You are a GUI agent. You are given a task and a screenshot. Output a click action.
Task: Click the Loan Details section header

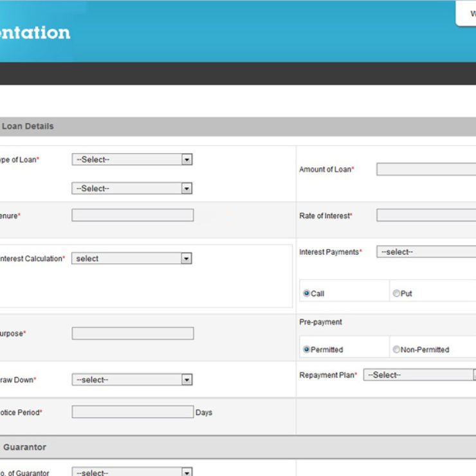(28, 126)
